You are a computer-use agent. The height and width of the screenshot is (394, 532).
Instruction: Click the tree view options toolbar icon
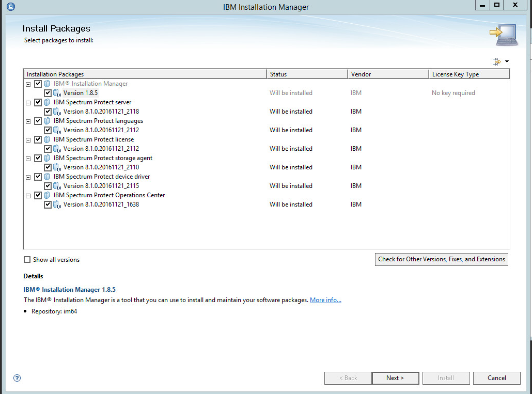tap(497, 61)
